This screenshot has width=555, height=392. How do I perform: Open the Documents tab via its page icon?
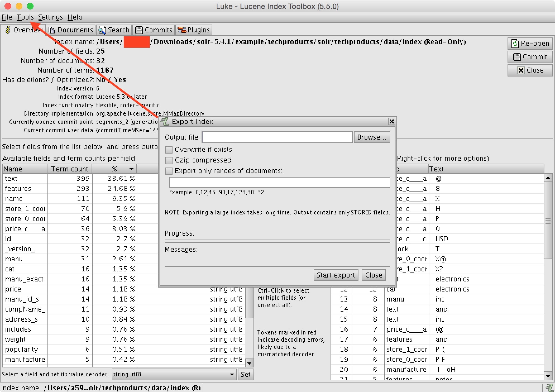click(x=51, y=30)
